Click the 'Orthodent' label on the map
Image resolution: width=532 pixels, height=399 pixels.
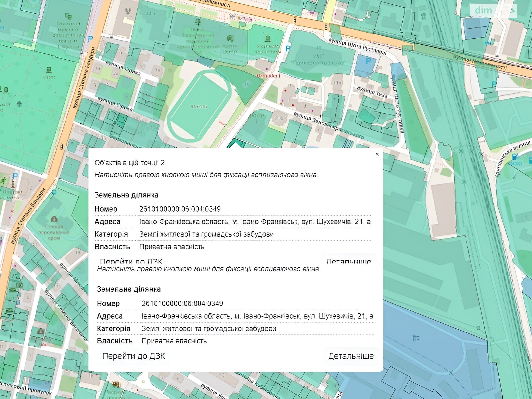tap(268, 76)
